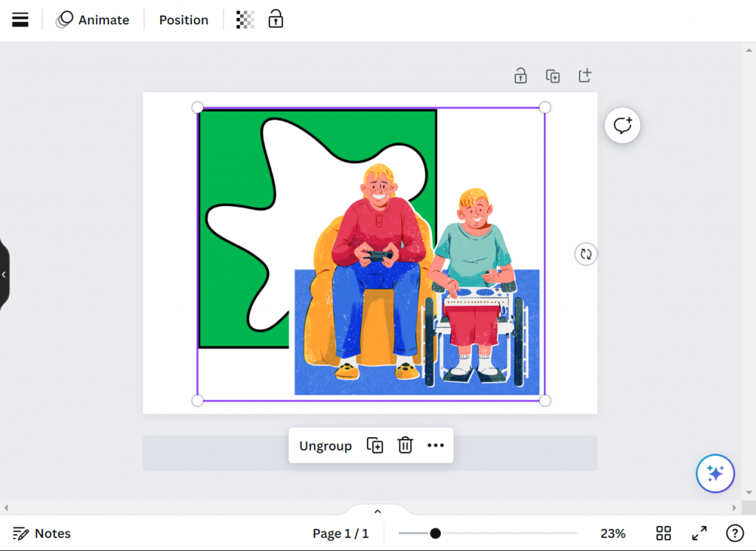Expand the collapsed left side panel
The image size is (756, 551).
[4, 274]
